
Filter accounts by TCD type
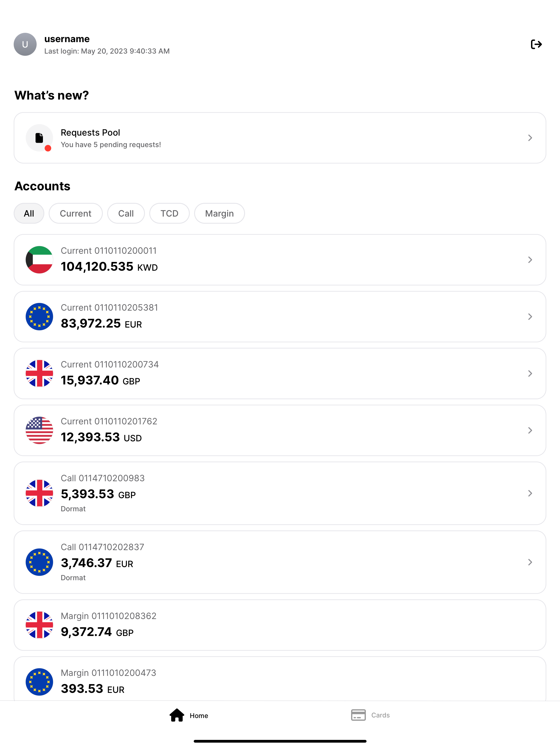[x=169, y=214]
